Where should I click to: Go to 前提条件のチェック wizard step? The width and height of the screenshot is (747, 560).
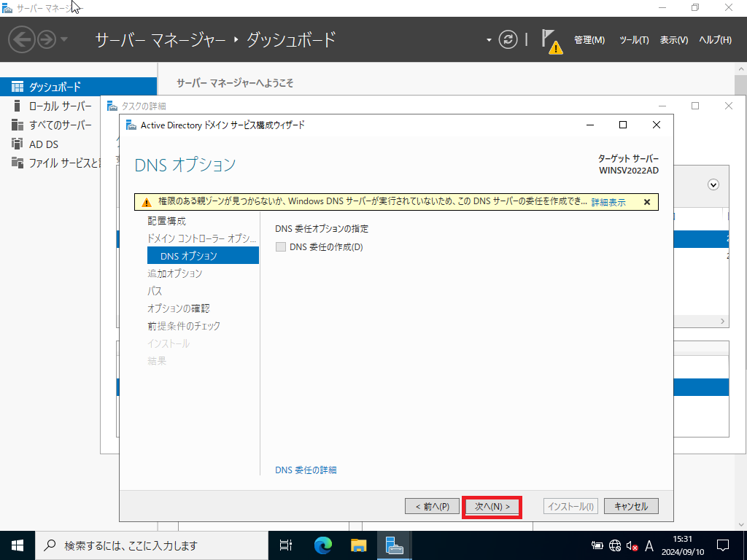click(184, 326)
